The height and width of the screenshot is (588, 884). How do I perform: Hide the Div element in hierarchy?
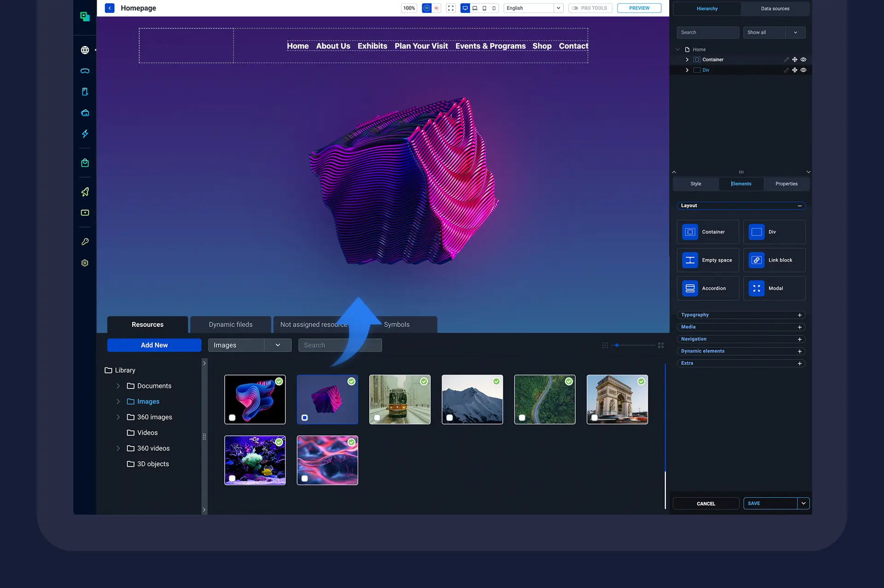tap(803, 70)
